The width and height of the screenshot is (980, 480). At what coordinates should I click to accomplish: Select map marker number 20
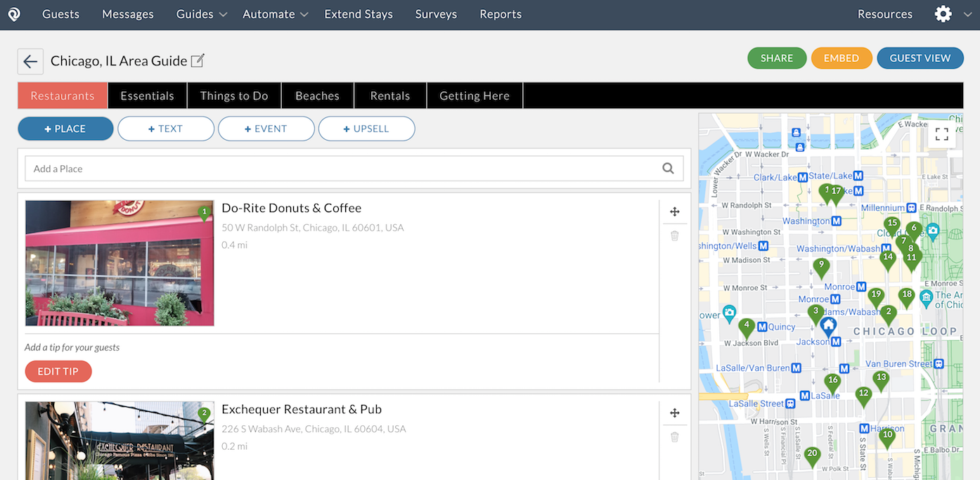(x=812, y=455)
